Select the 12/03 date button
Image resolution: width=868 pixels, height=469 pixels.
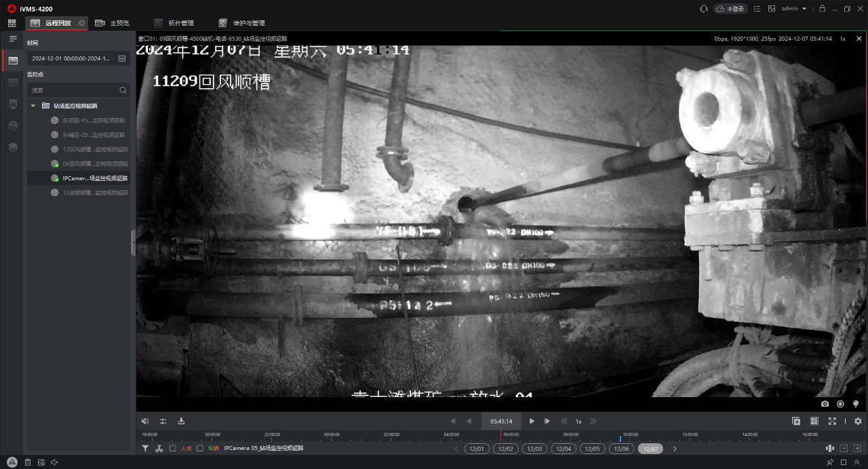click(535, 449)
